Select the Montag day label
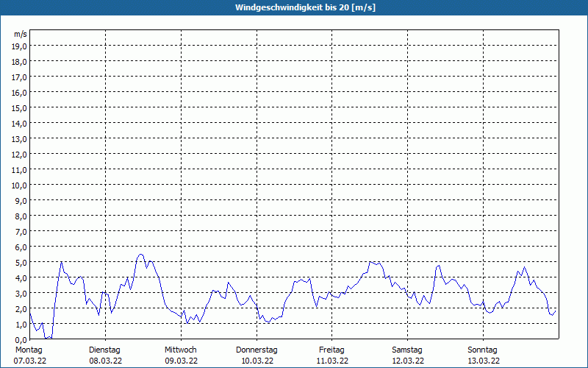 29,350
